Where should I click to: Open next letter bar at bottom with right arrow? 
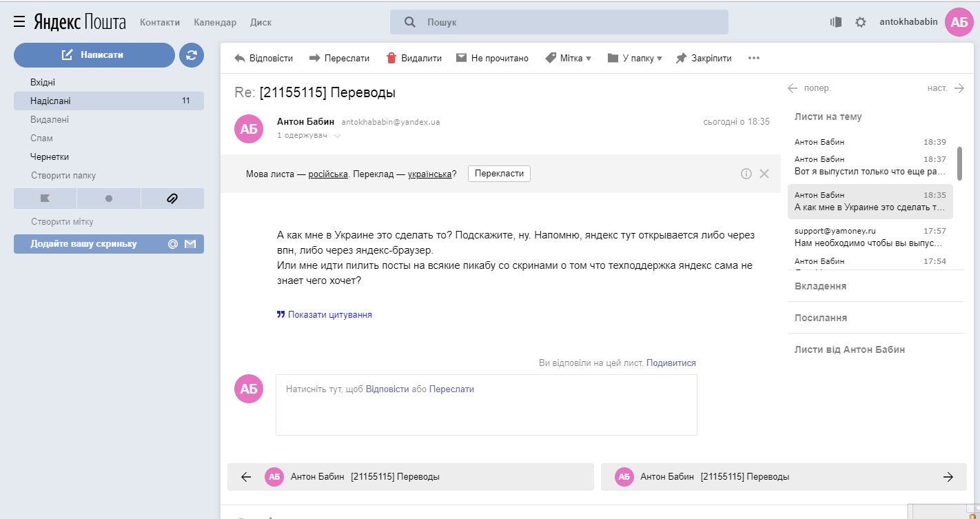point(784,476)
